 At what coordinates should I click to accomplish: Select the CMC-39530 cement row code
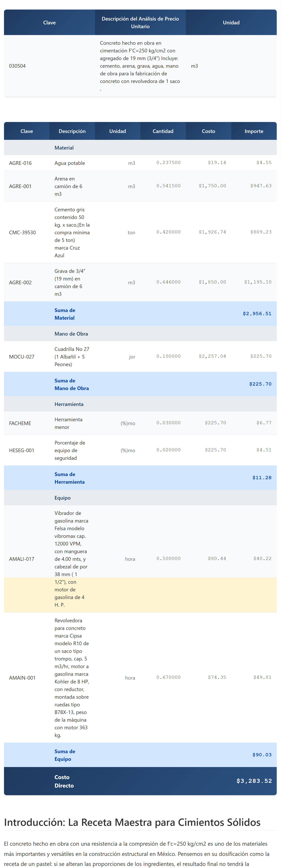pos(22,233)
